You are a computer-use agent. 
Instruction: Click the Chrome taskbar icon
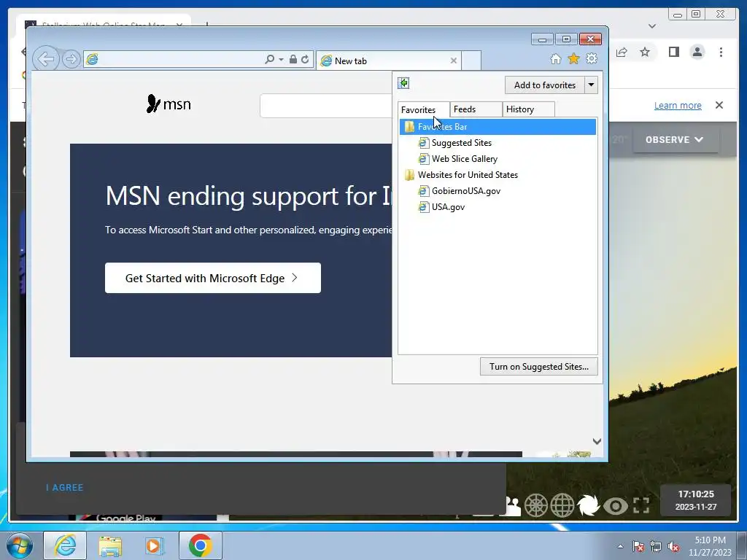pos(200,545)
